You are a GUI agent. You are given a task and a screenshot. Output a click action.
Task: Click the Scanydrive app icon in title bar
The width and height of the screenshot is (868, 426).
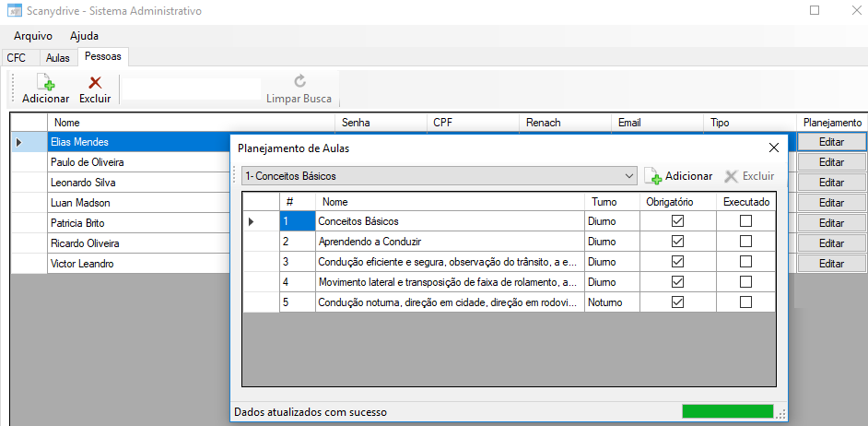(x=14, y=11)
